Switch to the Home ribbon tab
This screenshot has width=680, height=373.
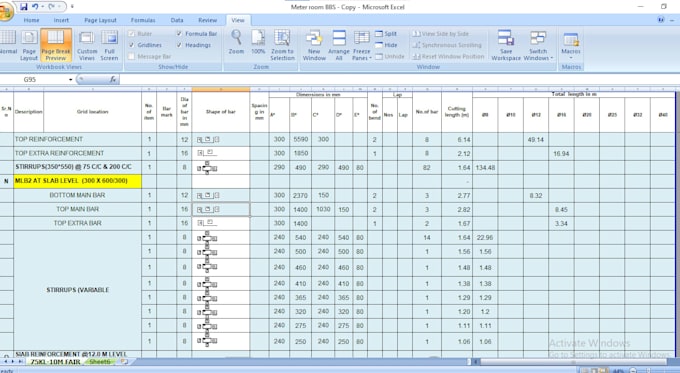coord(31,20)
